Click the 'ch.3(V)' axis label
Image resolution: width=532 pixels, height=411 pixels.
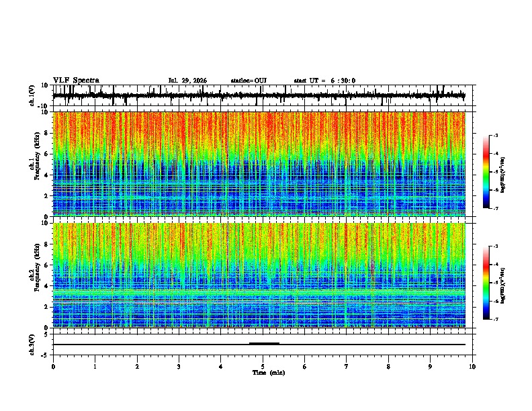(32, 345)
